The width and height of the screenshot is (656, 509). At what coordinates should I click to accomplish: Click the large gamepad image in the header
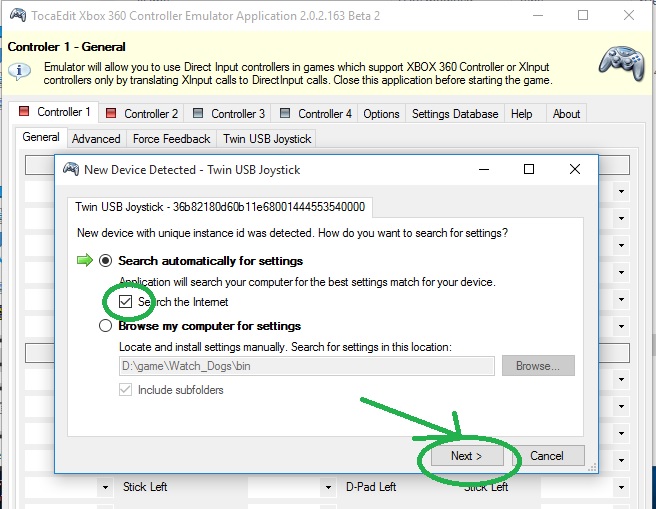coord(622,63)
